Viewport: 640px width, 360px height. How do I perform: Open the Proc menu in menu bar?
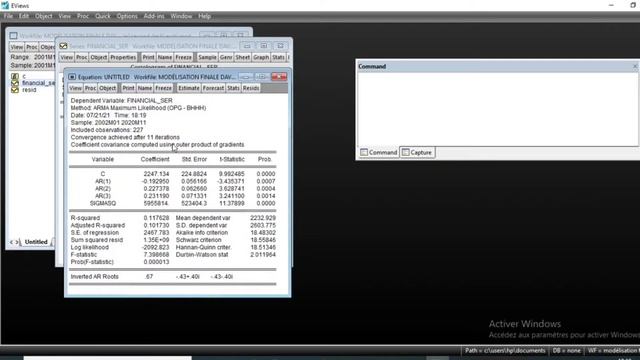tap(83, 16)
